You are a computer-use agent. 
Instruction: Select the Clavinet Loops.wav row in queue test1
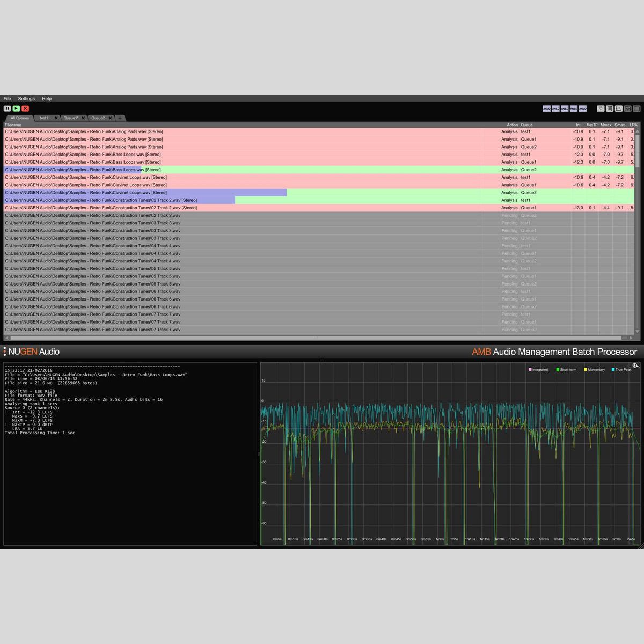[319, 177]
